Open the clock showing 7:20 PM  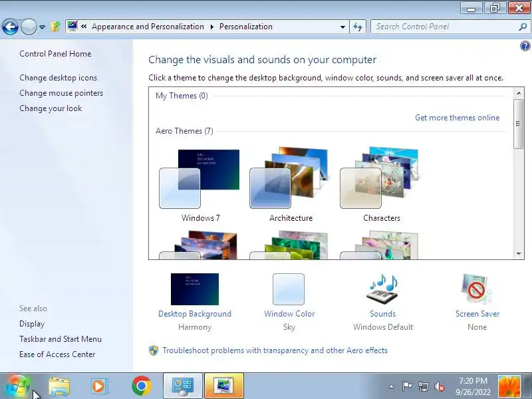tap(473, 386)
